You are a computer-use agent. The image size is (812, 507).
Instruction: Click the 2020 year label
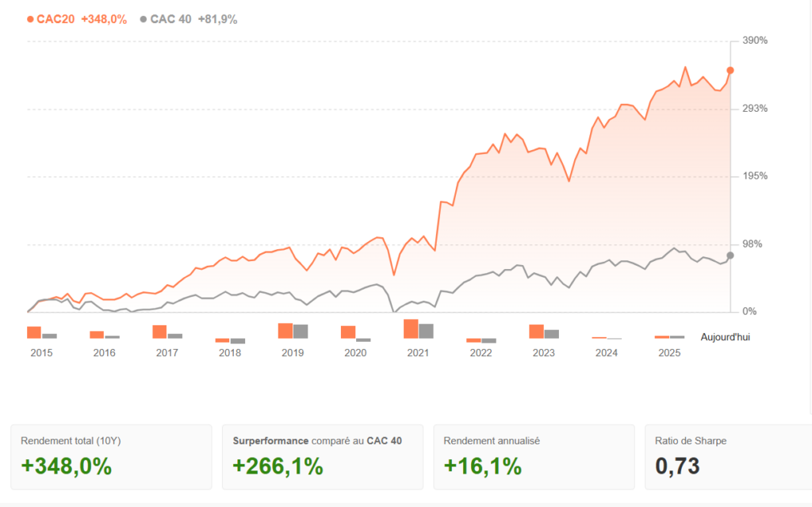coord(355,353)
